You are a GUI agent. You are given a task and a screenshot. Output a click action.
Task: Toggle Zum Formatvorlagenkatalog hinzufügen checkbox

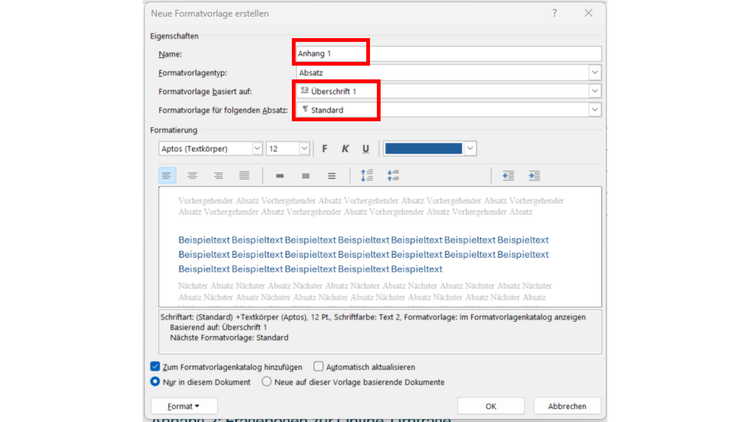click(155, 366)
